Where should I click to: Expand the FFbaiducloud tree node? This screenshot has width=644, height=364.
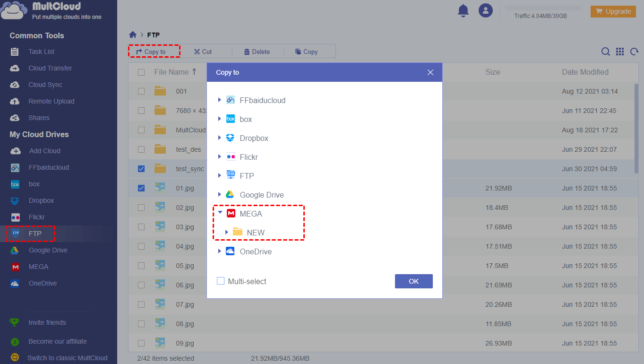point(219,100)
